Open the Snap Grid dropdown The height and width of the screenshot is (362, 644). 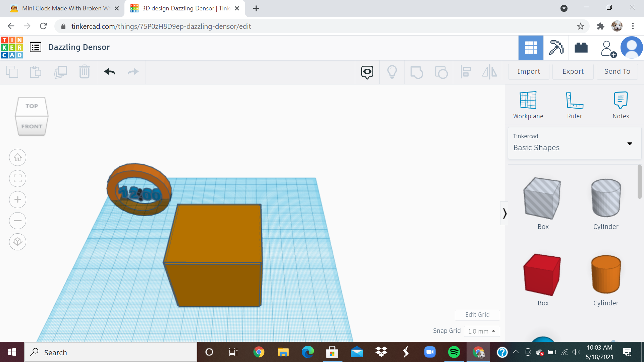tap(482, 331)
